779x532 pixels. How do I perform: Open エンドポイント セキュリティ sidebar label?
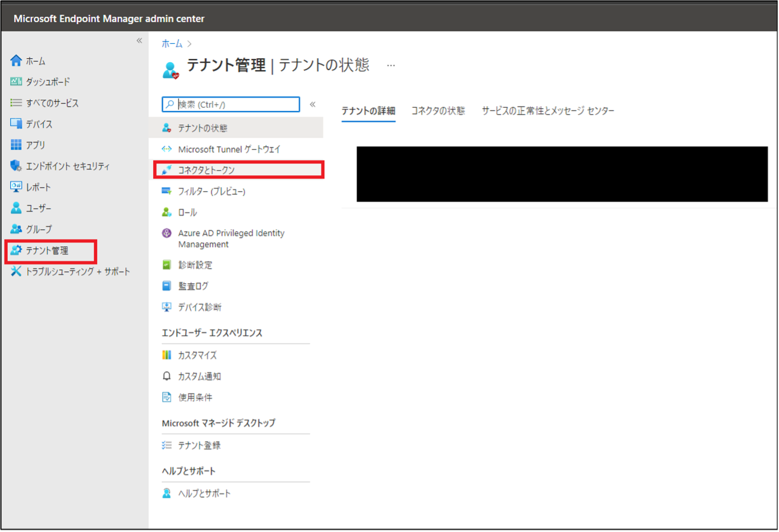[68, 166]
